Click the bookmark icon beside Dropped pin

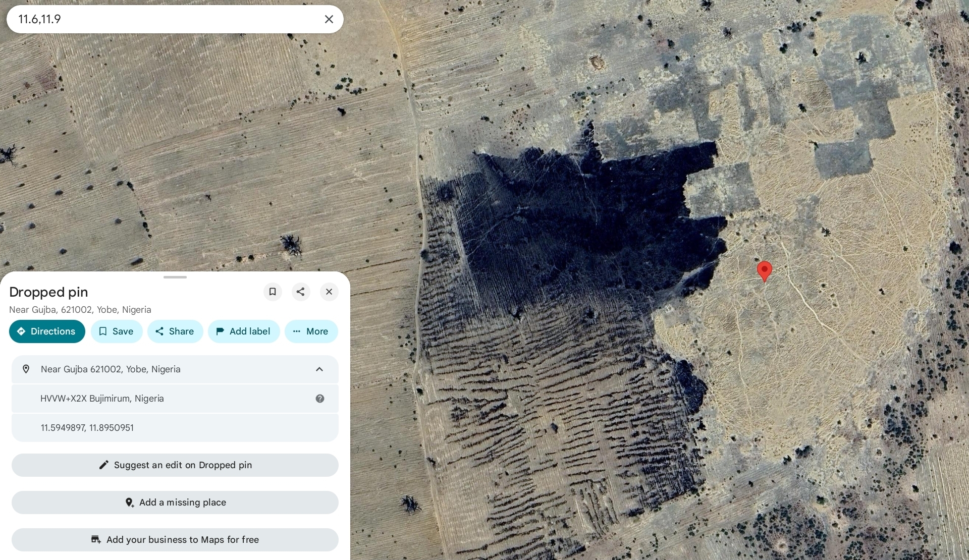click(x=273, y=292)
